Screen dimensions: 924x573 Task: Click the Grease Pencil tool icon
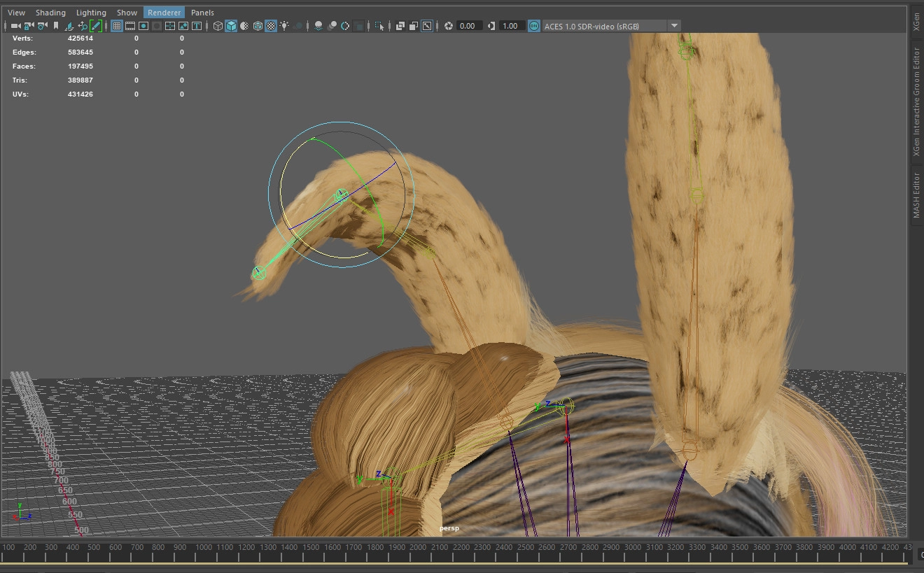(96, 26)
